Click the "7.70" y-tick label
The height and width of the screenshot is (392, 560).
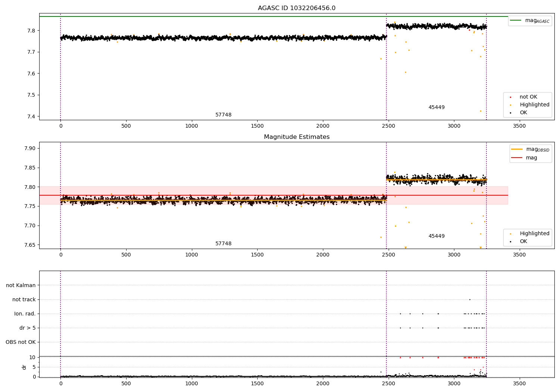coord(31,225)
